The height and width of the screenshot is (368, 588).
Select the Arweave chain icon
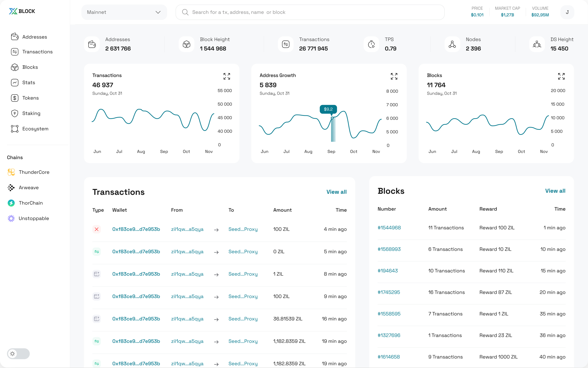point(11,188)
